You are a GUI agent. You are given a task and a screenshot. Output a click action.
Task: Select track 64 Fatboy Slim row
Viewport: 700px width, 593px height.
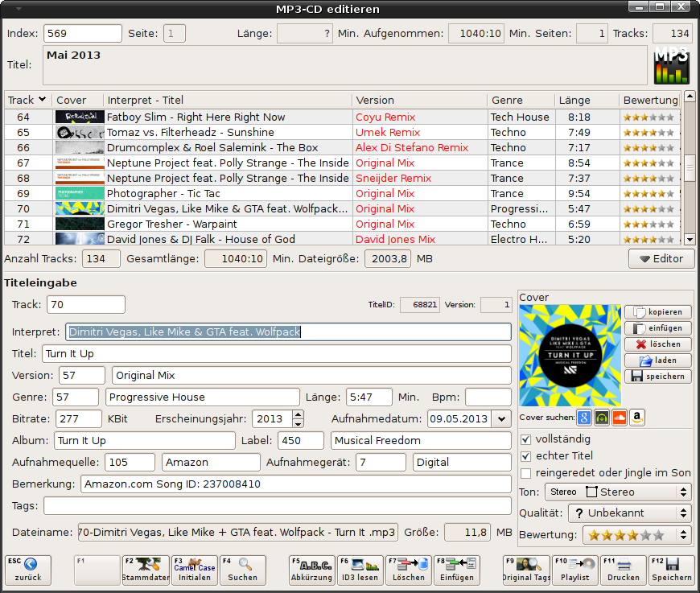tap(342, 117)
